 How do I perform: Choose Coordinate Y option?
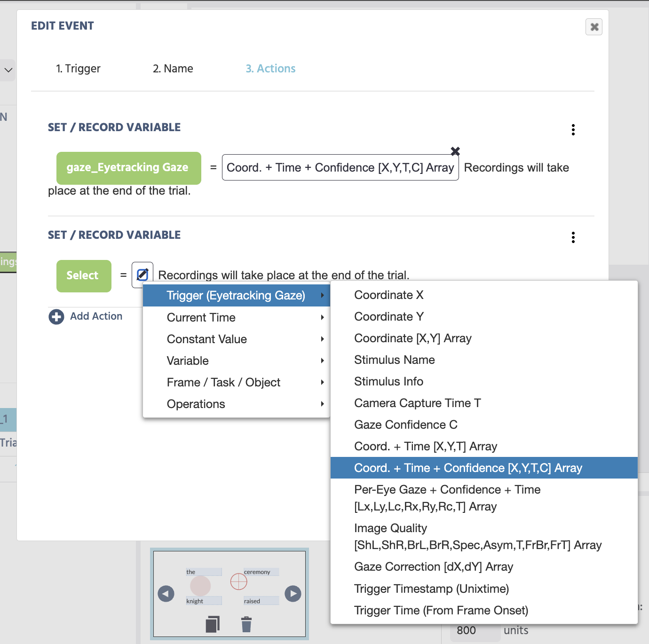(x=484, y=316)
